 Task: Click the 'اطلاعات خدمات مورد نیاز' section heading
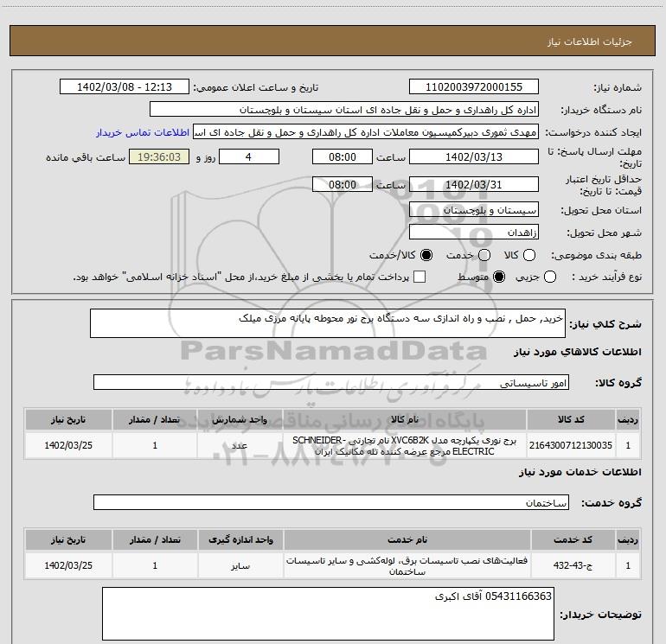pyautogui.click(x=580, y=472)
